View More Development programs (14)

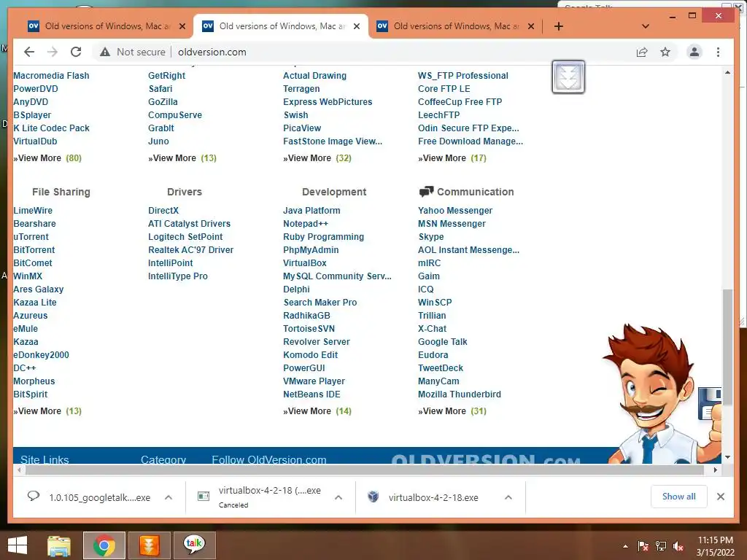(x=317, y=411)
